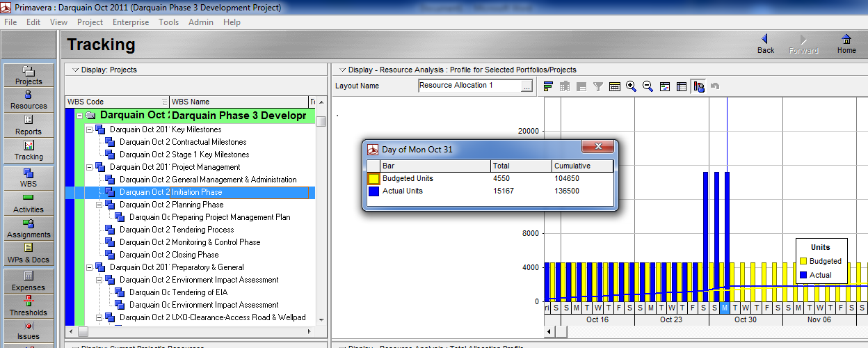Select the Stage 1 Key Milestones row
Screen dimensions: 868x348
pyautogui.click(x=190, y=155)
